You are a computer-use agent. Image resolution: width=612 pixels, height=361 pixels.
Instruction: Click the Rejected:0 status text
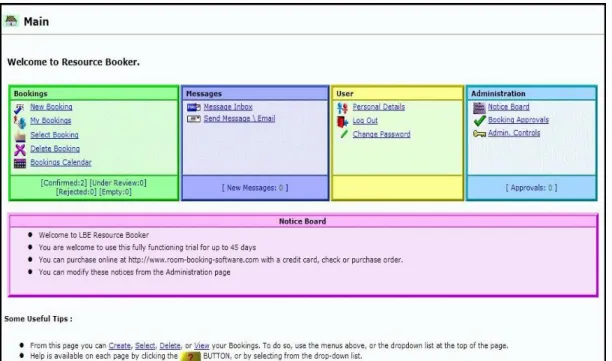point(76,192)
